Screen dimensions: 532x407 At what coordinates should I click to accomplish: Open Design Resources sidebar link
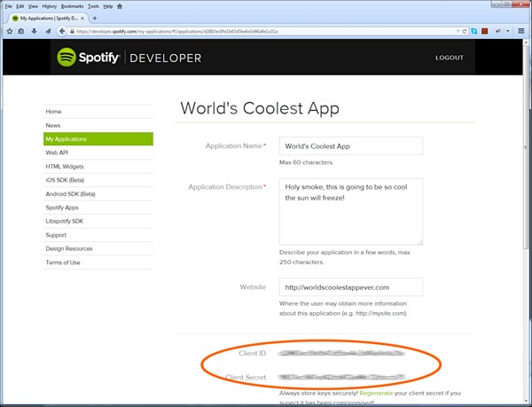[98, 248]
